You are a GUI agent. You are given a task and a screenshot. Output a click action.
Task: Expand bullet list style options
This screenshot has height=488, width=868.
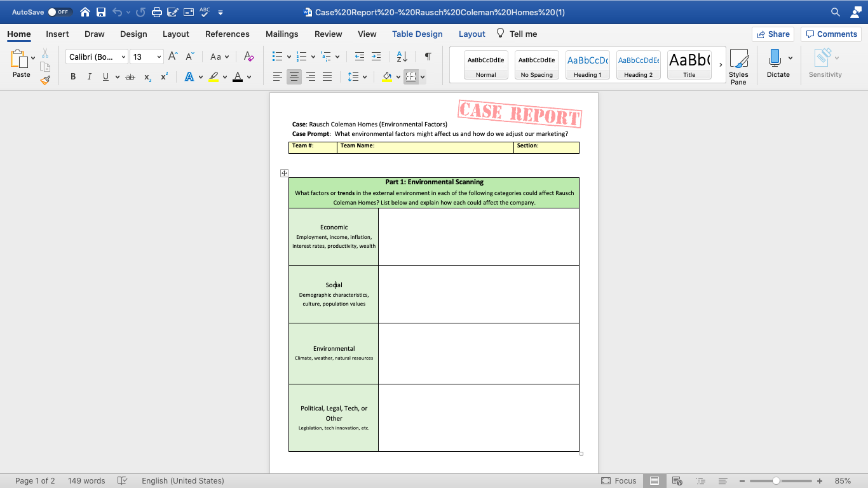289,57
